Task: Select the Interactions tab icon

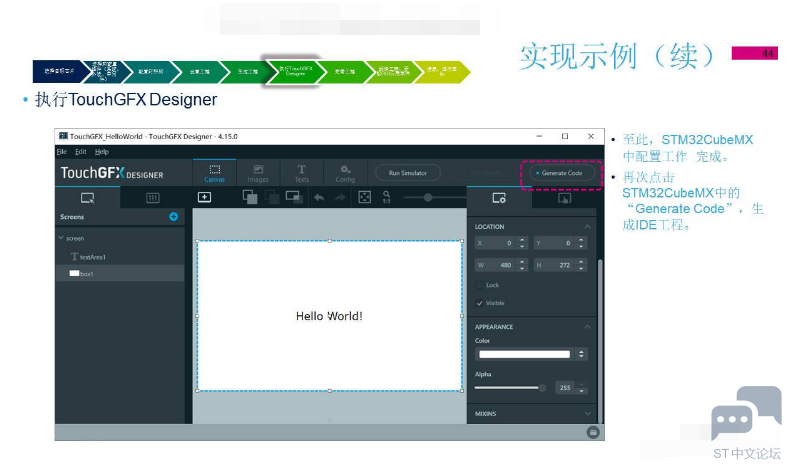Action: pos(564,198)
